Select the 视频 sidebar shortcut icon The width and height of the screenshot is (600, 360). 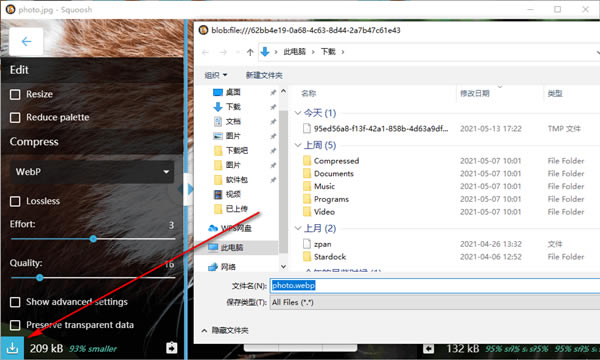click(218, 194)
